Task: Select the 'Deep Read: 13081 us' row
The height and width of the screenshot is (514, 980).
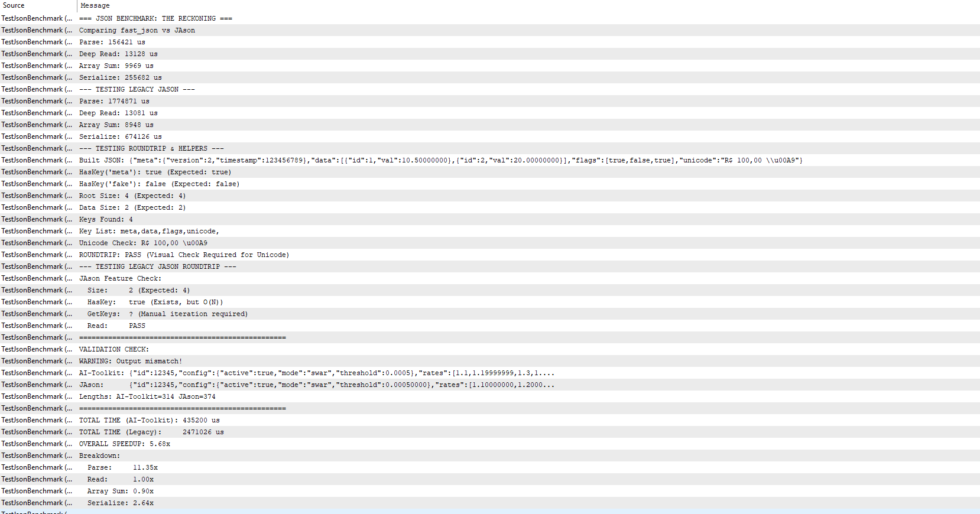Action: pos(490,113)
